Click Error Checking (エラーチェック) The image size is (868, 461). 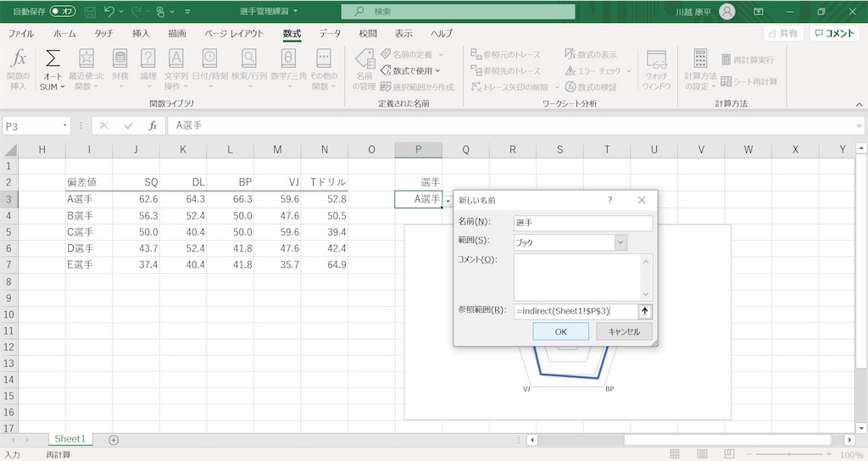click(x=593, y=71)
